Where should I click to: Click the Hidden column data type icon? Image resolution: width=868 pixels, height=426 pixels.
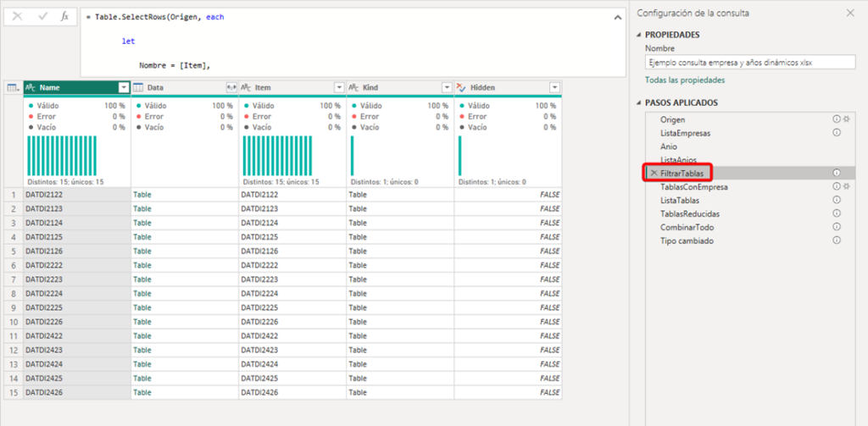coord(462,87)
